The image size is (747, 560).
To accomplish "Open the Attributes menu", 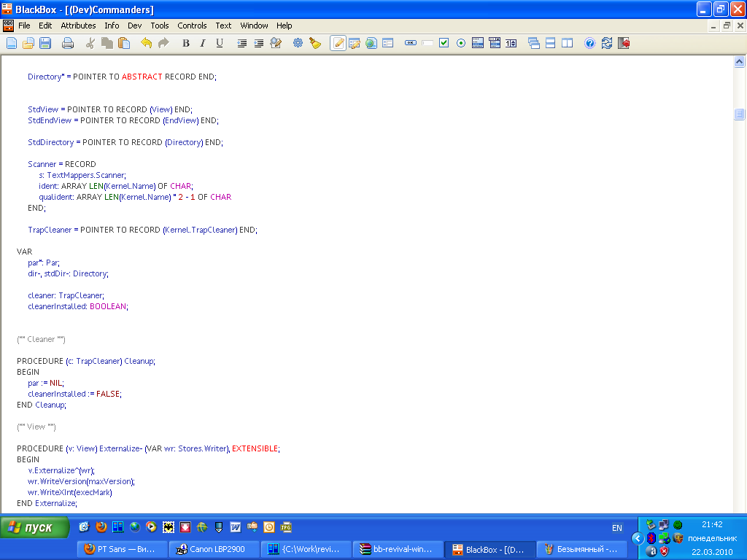I will click(x=78, y=26).
